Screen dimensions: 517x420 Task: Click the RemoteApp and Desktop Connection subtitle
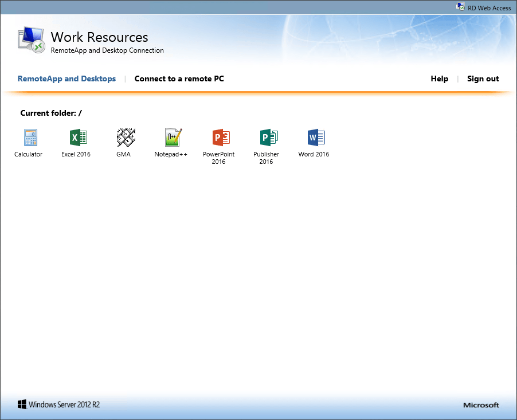(x=107, y=50)
